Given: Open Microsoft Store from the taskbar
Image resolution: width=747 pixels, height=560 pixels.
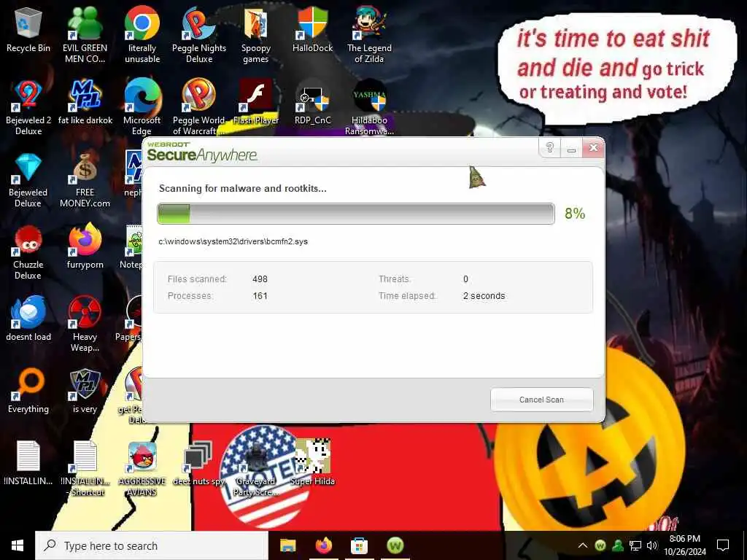Looking at the screenshot, I should [x=359, y=545].
